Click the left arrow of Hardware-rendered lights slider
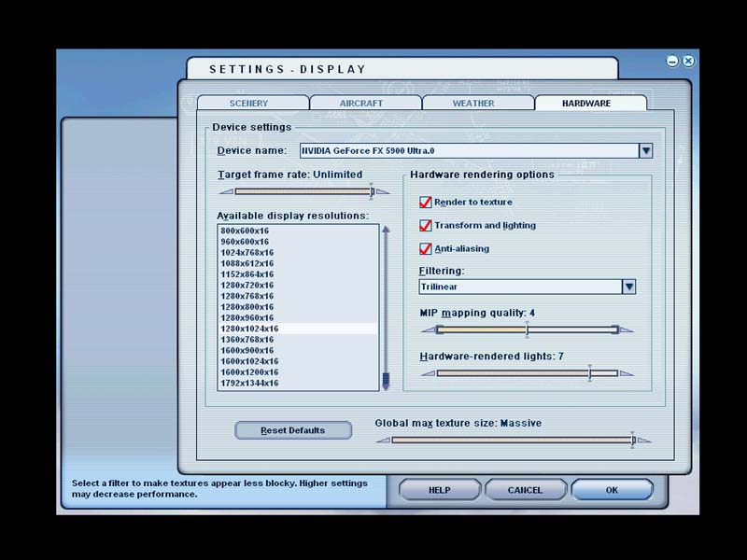The image size is (747, 560). 428,373
